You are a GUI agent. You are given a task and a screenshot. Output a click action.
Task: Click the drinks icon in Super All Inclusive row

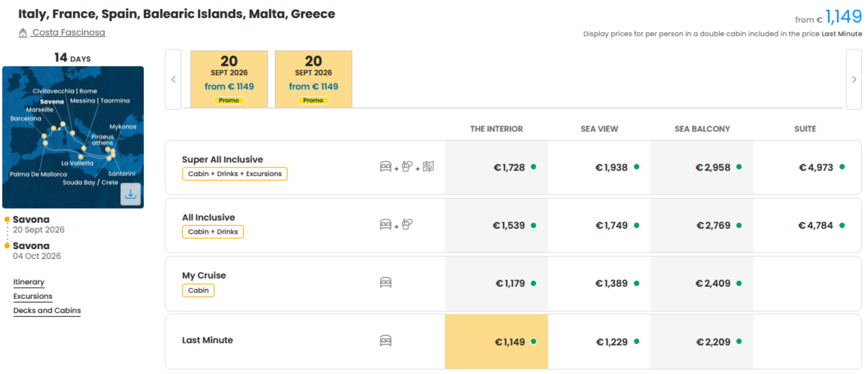click(407, 167)
